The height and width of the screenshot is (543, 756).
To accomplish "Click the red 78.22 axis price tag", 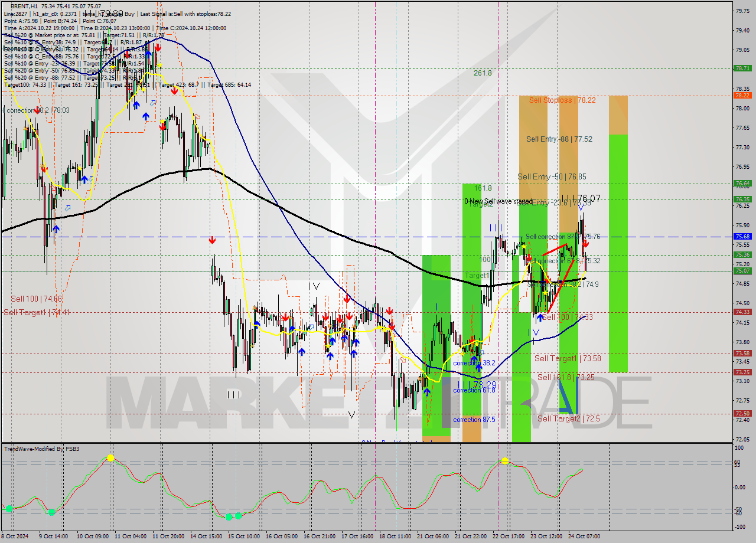I will 742,95.
